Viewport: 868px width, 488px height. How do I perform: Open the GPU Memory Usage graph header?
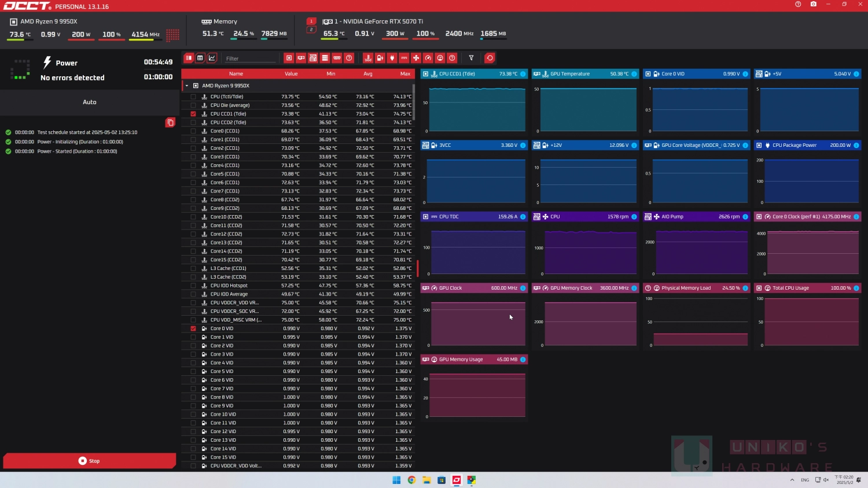pos(474,360)
